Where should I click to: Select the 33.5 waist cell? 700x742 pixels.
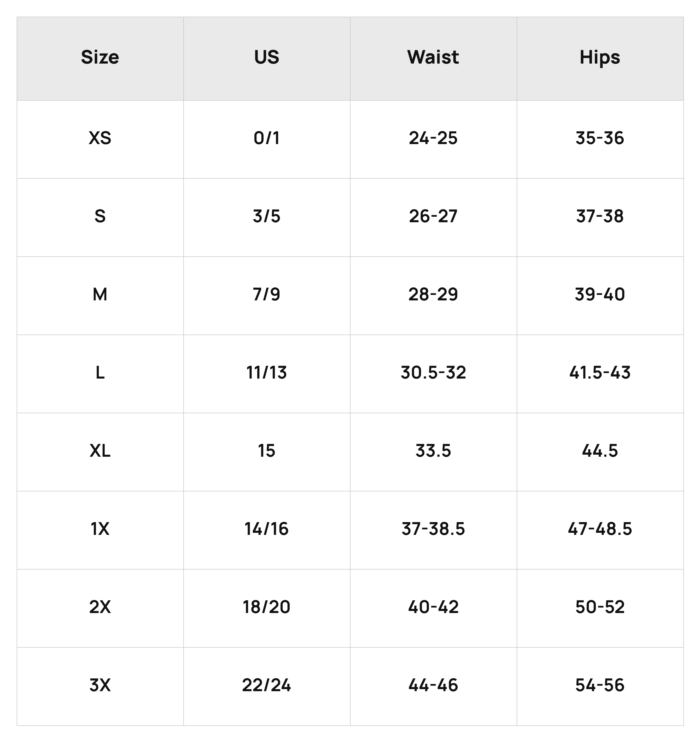click(x=433, y=450)
